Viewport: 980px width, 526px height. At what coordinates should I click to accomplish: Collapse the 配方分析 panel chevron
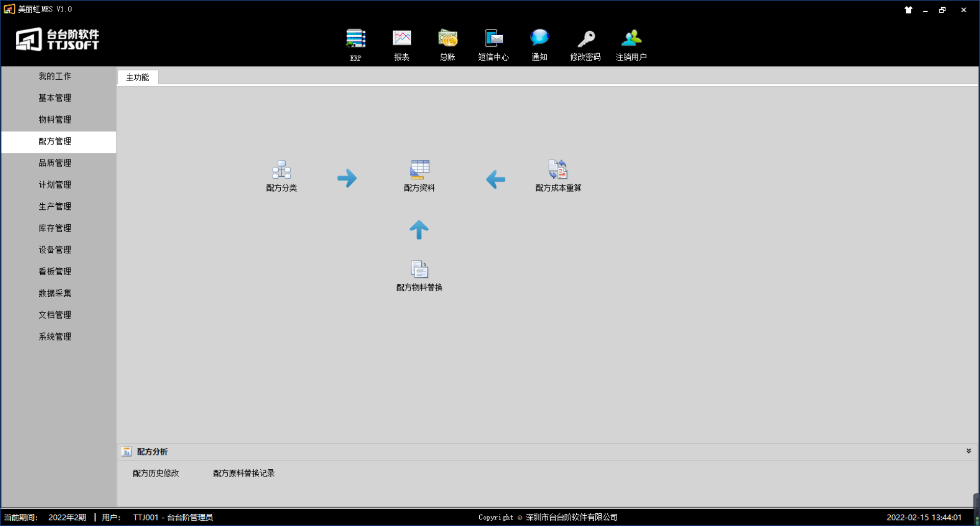968,451
